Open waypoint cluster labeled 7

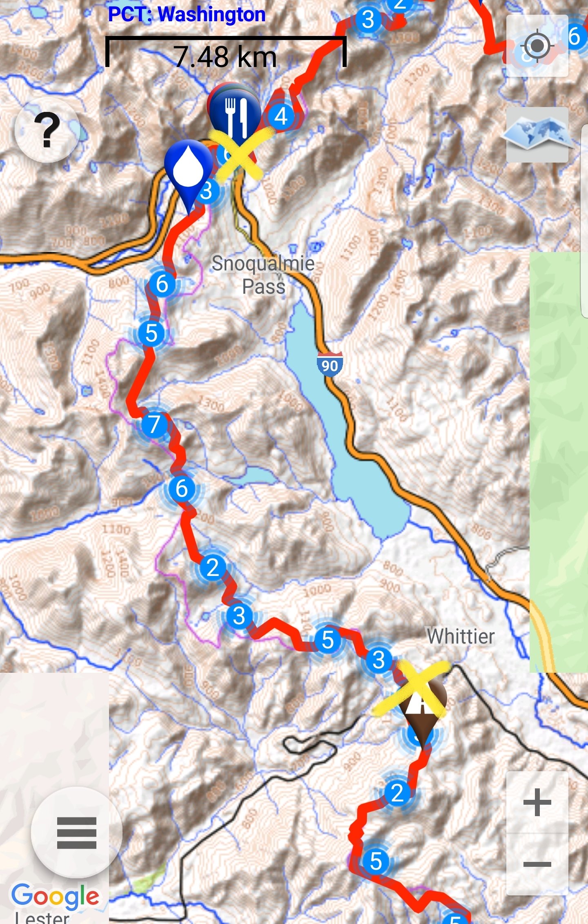pos(154,424)
